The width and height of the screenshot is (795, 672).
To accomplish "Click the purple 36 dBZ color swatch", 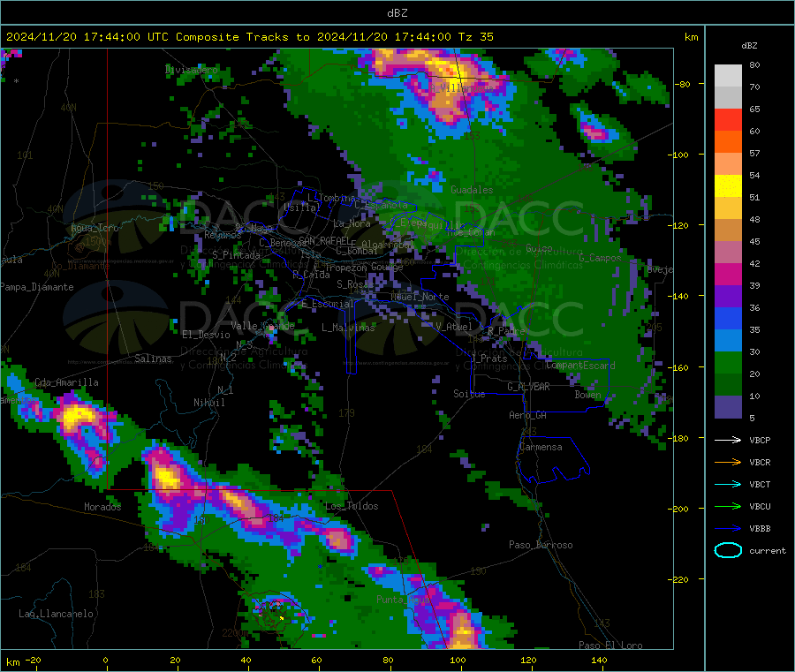I will point(728,297).
